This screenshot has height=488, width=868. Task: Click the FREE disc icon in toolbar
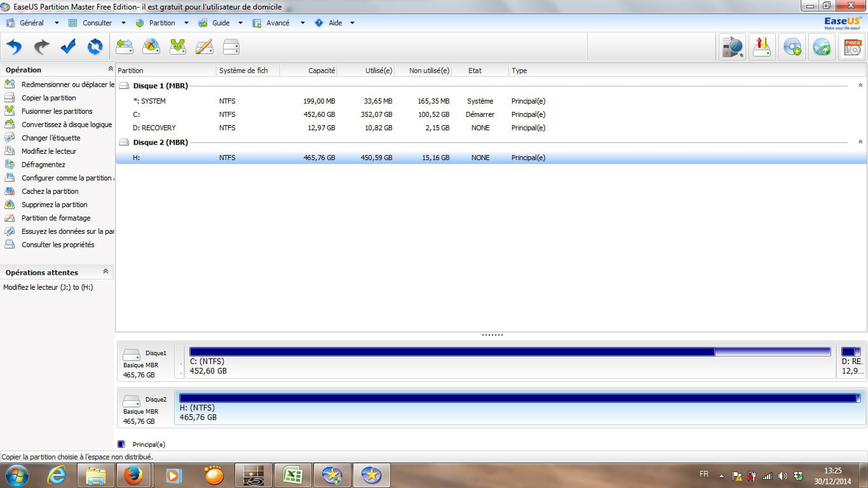tap(852, 47)
